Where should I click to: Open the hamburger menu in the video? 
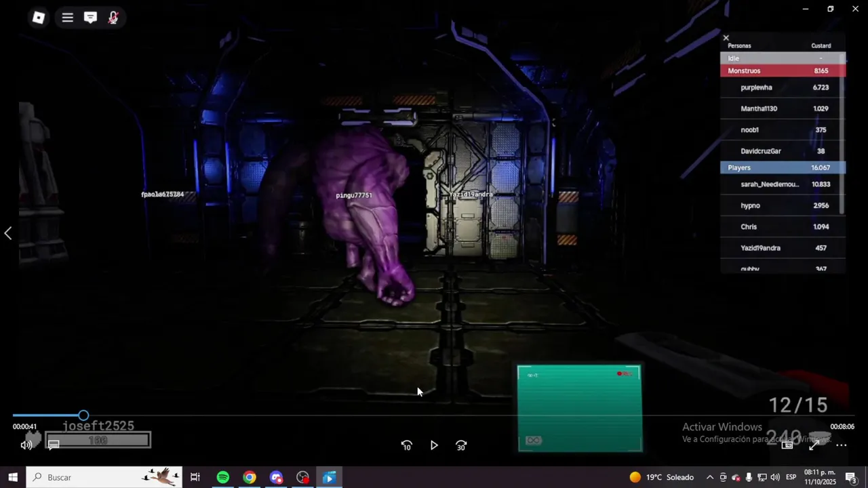68,18
